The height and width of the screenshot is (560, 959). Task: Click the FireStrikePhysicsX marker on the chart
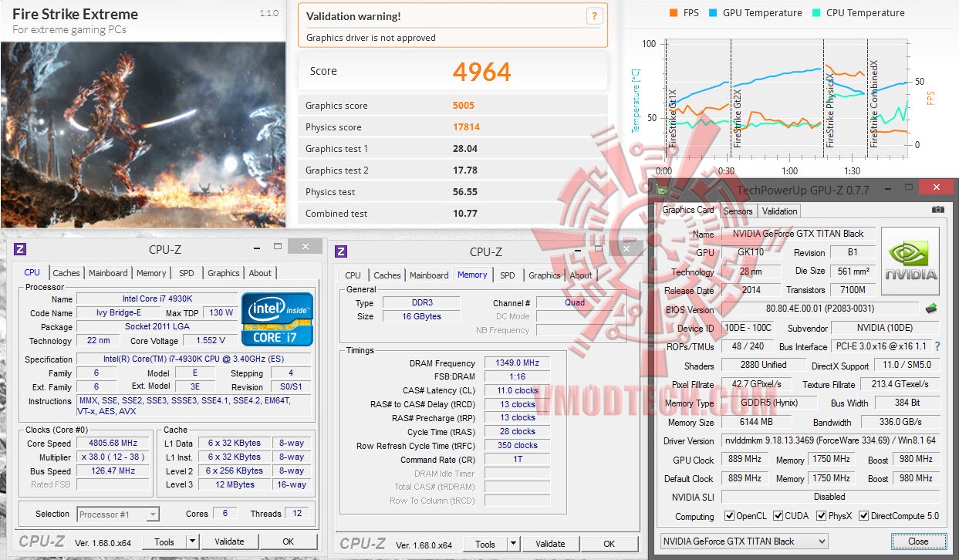830,111
